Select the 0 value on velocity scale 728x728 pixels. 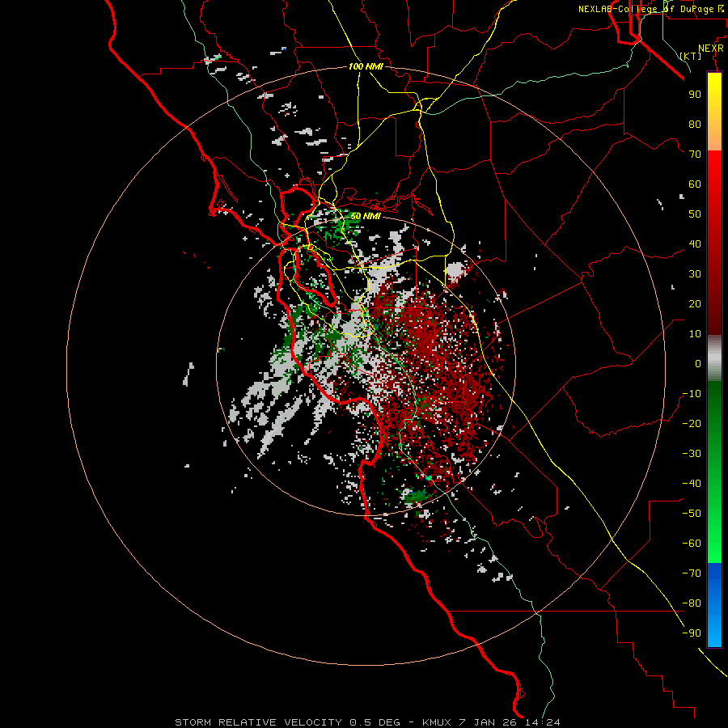tap(698, 364)
